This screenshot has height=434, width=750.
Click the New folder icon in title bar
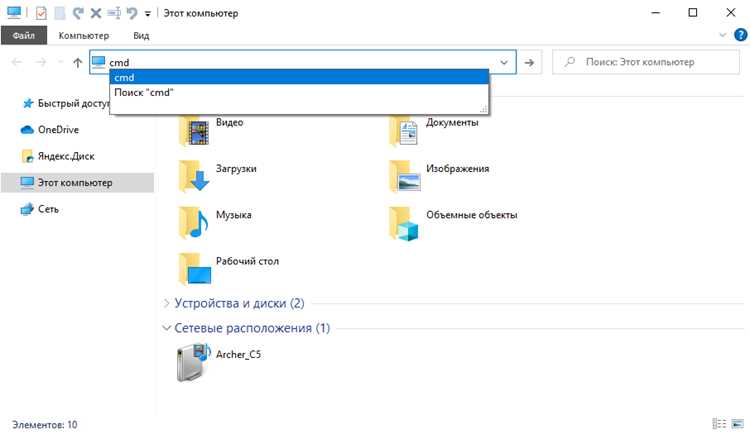[x=60, y=13]
